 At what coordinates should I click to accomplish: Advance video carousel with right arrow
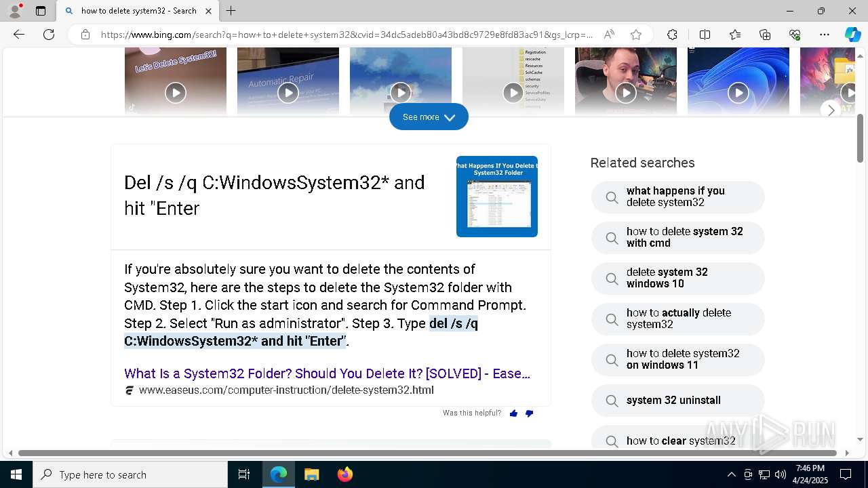[831, 110]
